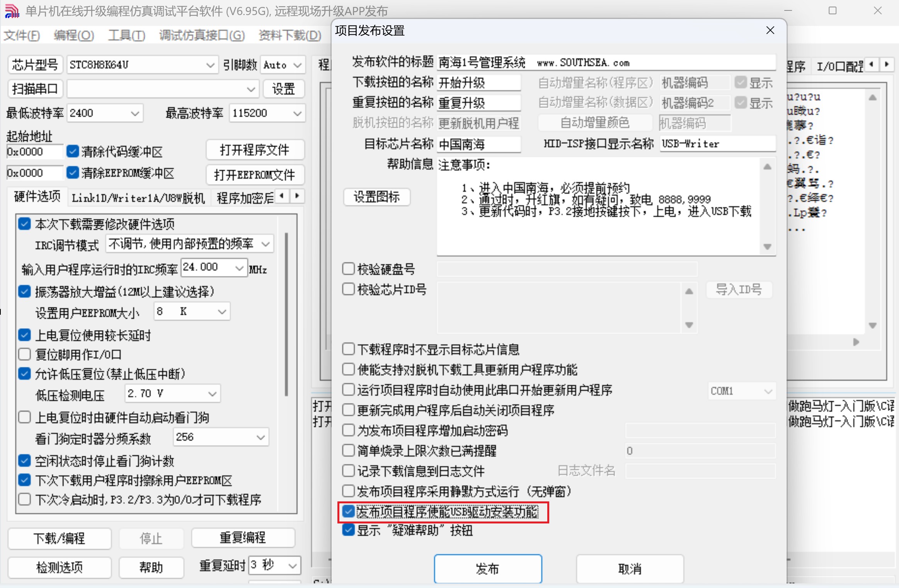
Task: Click help-info scrollbar down arrow
Action: tap(767, 246)
